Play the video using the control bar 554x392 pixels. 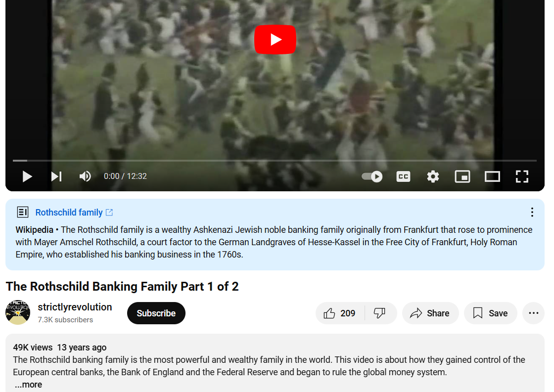(27, 176)
